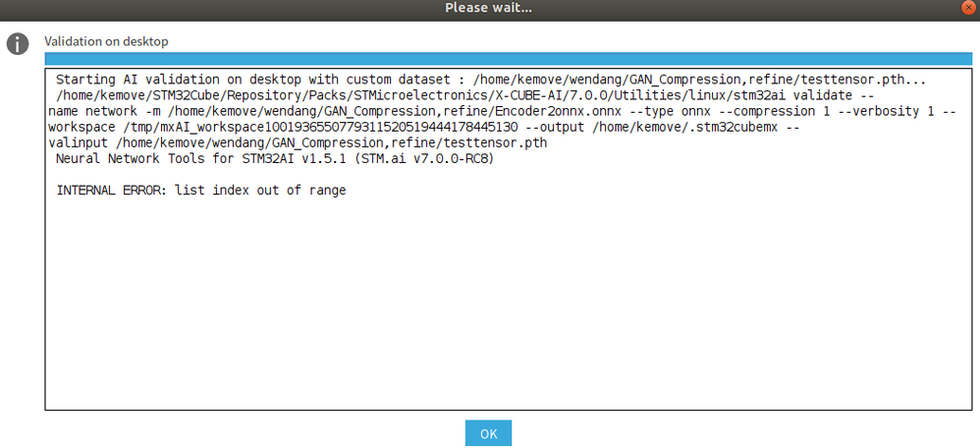
Task: Click the Validation on desktop label
Action: click(x=106, y=42)
